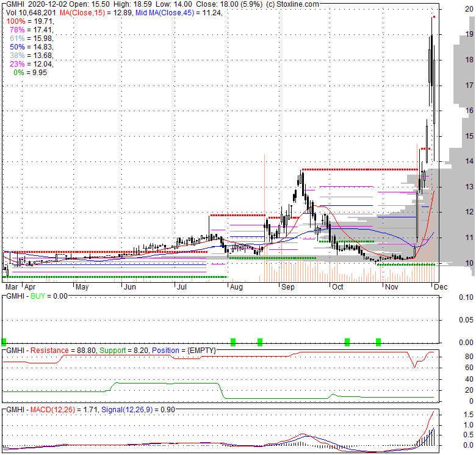This screenshot has height=455, width=476.
Task: Click the Dec label on time axis
Action: (441, 287)
